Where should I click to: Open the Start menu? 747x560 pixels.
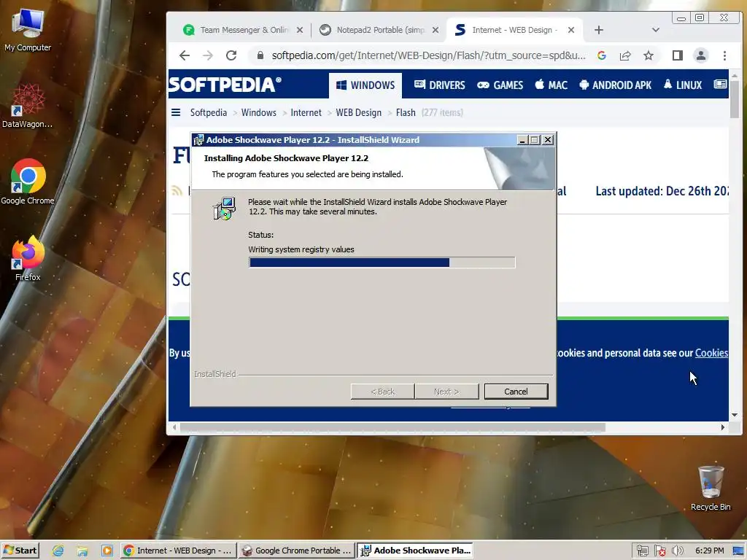click(20, 551)
